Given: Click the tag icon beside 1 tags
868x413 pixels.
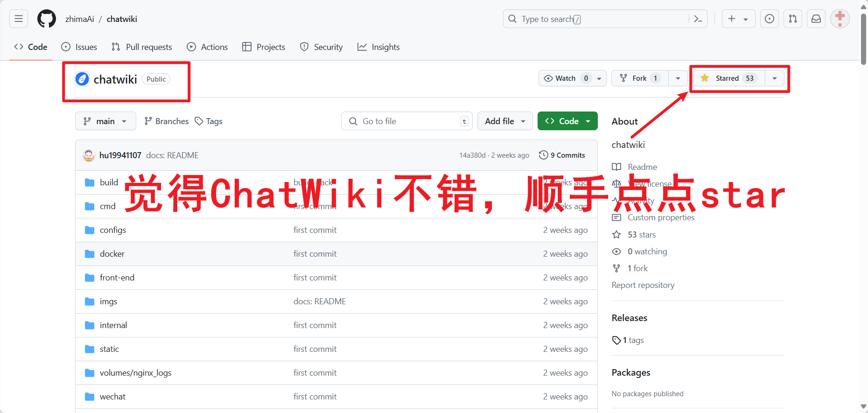Looking at the screenshot, I should pos(616,340).
